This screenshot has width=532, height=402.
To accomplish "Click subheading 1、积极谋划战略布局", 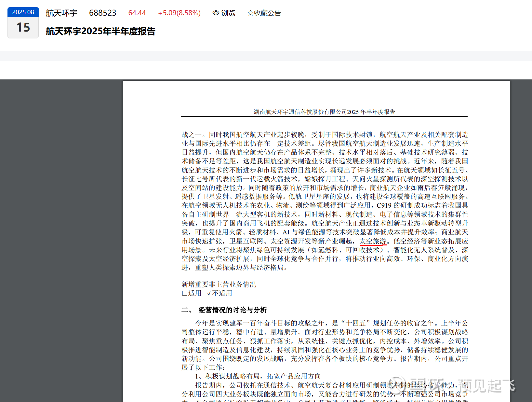I will click(258, 376).
